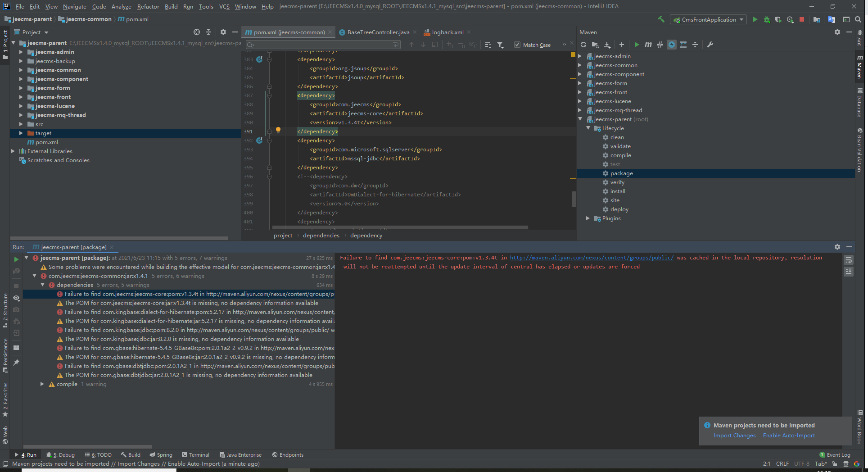
Task: Toggle Offline Mode in Maven toolbar
Action: click(x=660, y=45)
